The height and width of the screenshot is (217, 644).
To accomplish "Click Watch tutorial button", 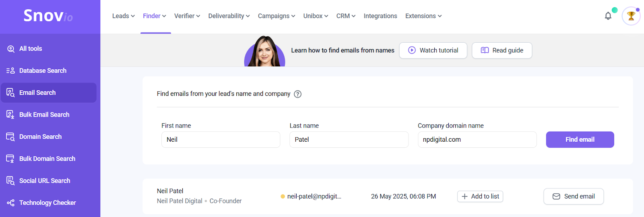I will tap(433, 50).
